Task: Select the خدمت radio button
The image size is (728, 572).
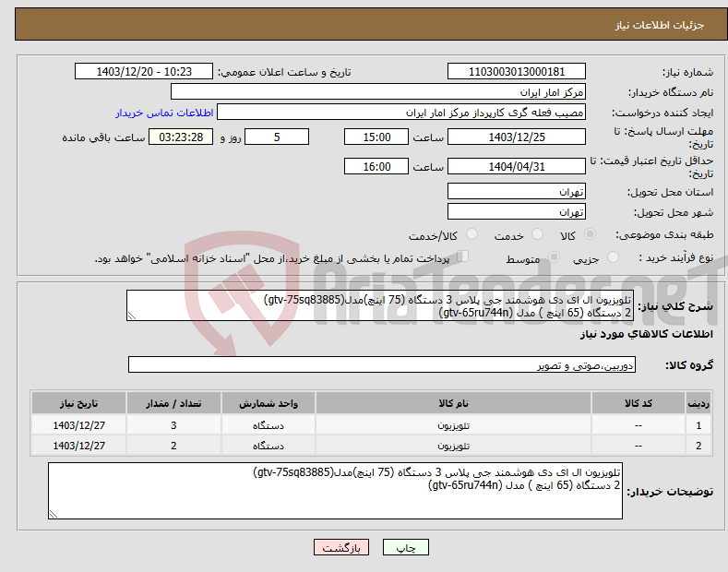Action: tap(537, 234)
